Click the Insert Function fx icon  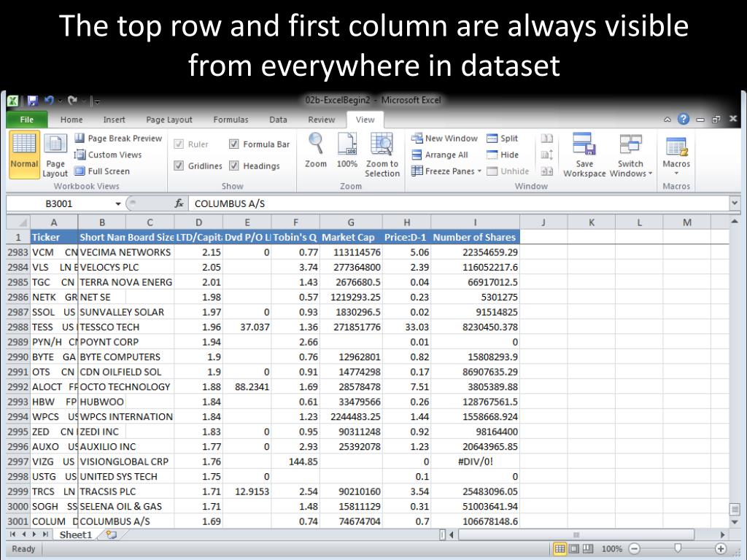[179, 203]
